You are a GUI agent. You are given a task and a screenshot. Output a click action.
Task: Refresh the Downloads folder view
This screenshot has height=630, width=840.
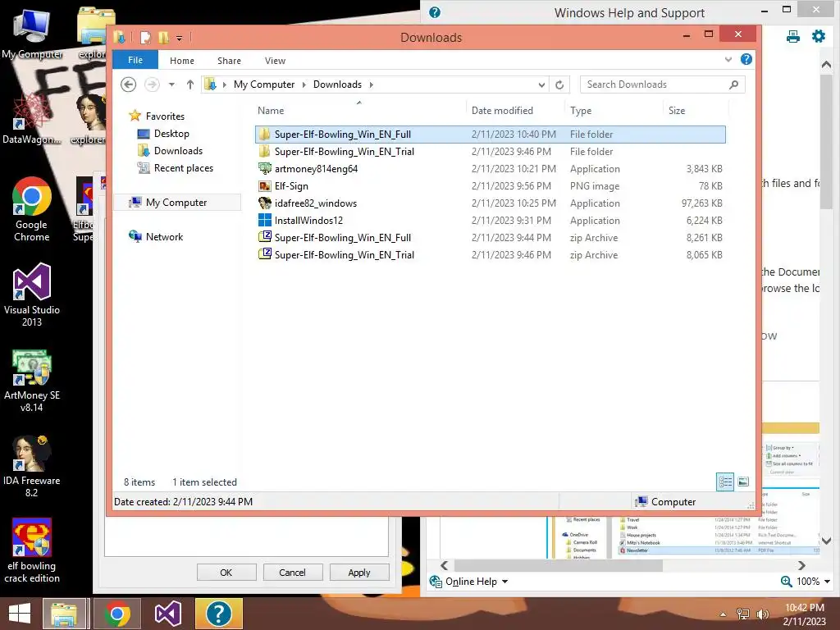click(559, 84)
